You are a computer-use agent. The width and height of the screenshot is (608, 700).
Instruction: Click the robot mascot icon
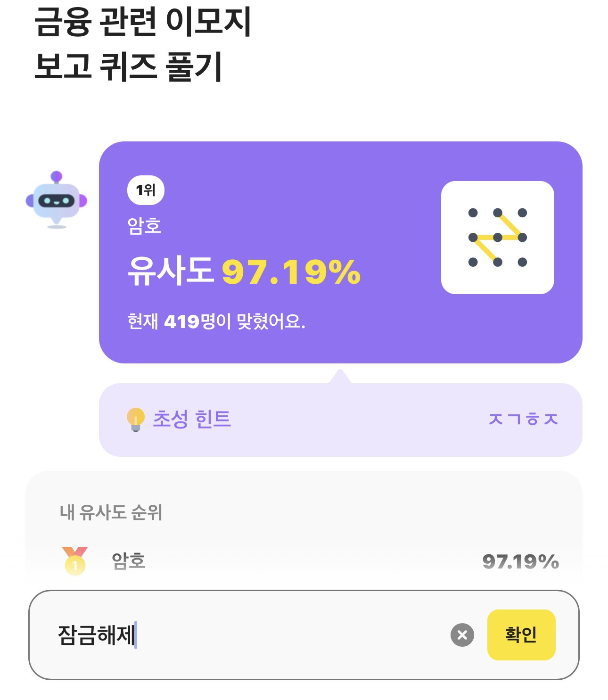tap(57, 200)
